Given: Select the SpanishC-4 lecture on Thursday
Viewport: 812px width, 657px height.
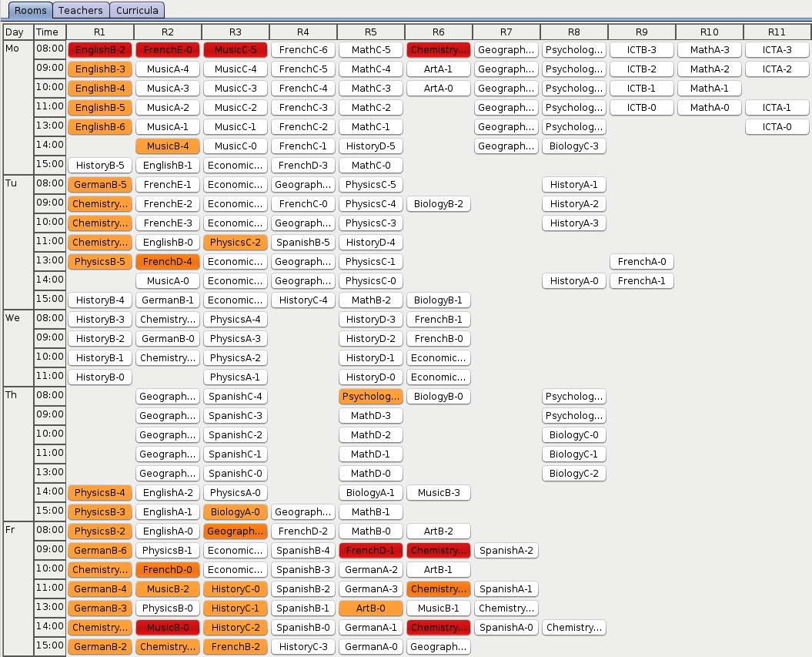Looking at the screenshot, I should [236, 397].
